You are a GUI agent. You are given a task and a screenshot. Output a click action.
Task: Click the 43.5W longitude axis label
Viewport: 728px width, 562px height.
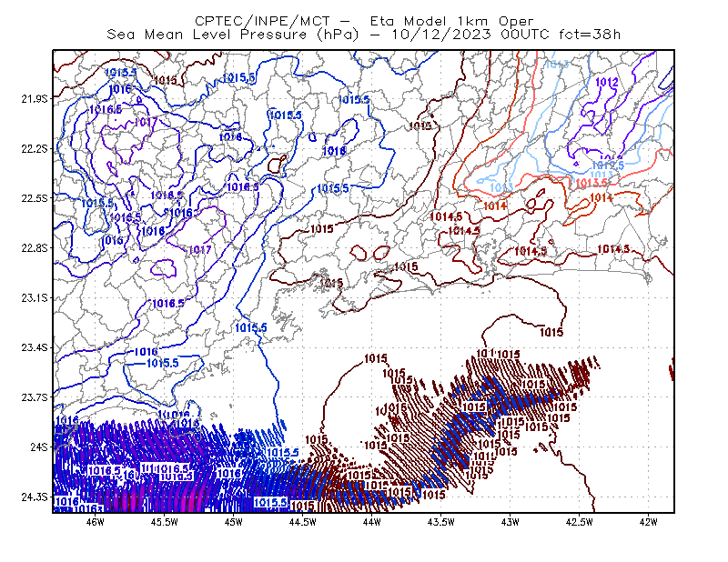pyautogui.click(x=440, y=522)
